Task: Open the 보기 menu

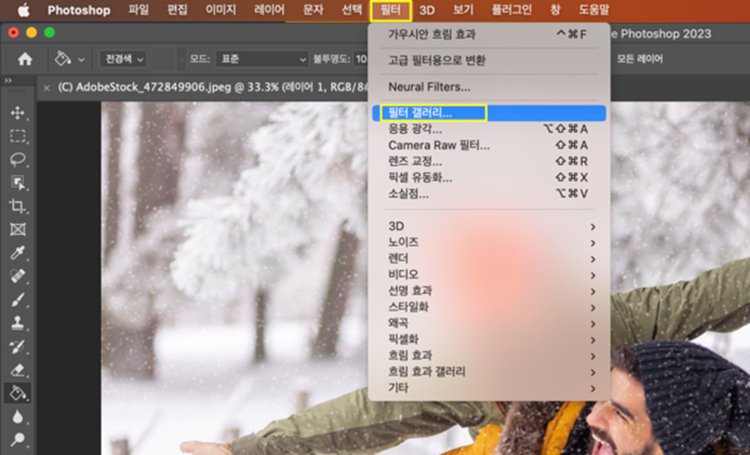Action: [463, 10]
